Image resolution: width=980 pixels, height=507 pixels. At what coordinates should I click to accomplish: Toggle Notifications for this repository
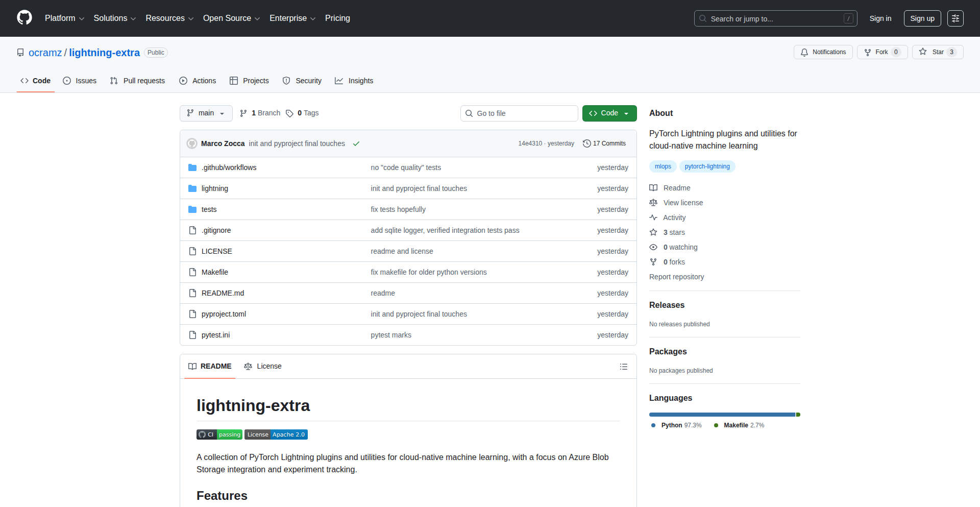tap(823, 52)
